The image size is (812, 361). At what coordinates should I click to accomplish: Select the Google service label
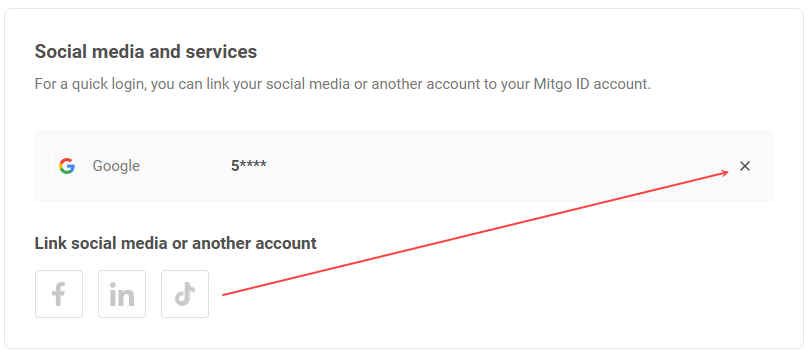click(x=116, y=166)
